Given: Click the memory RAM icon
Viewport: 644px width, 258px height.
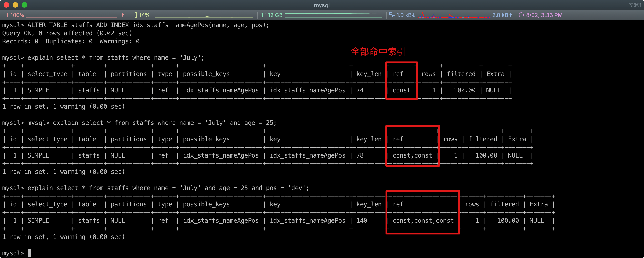Looking at the screenshot, I should click(x=264, y=15).
